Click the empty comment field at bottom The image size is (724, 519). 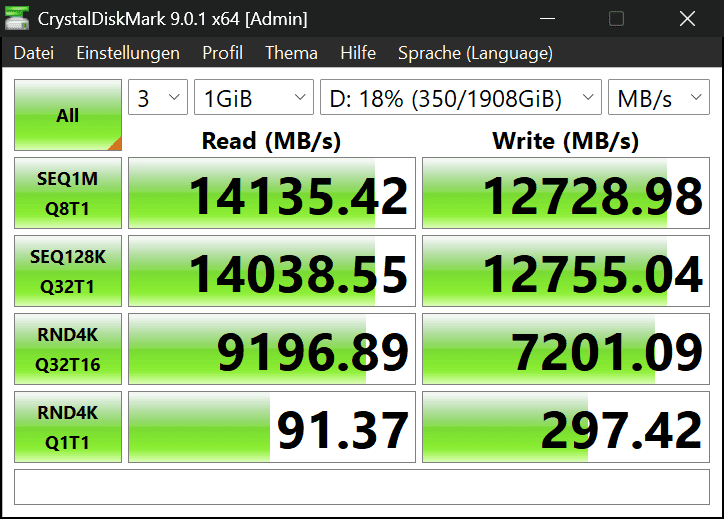362,487
